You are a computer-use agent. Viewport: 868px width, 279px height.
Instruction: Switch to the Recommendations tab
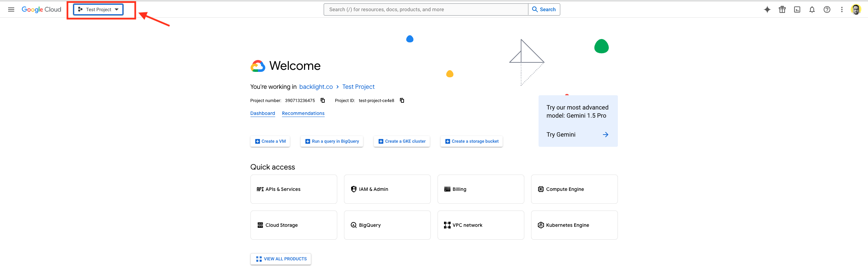[x=303, y=113]
